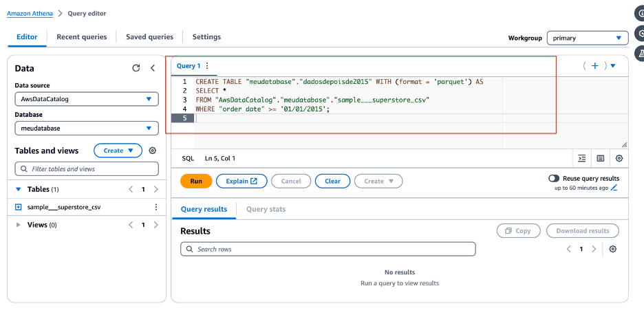Refresh the Data panel
Image resolution: width=644 pixels, height=319 pixels.
point(136,68)
